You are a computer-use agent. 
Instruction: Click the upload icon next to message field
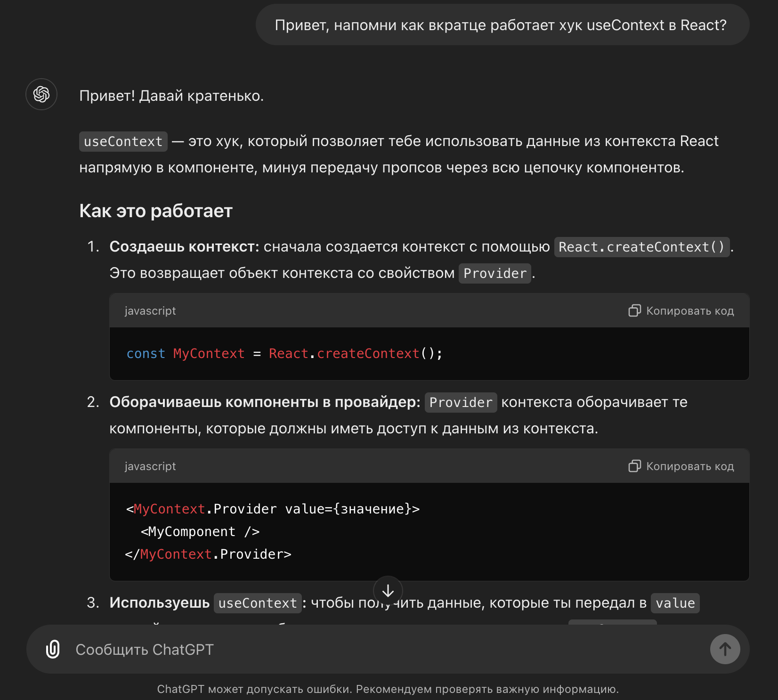coord(52,649)
